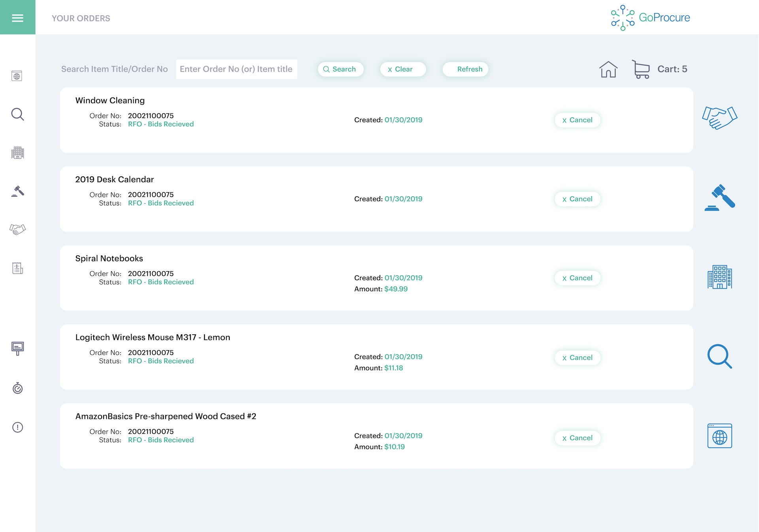The width and height of the screenshot is (759, 532).
Task: Click the left sidebar magnifier search icon
Action: (x=17, y=114)
